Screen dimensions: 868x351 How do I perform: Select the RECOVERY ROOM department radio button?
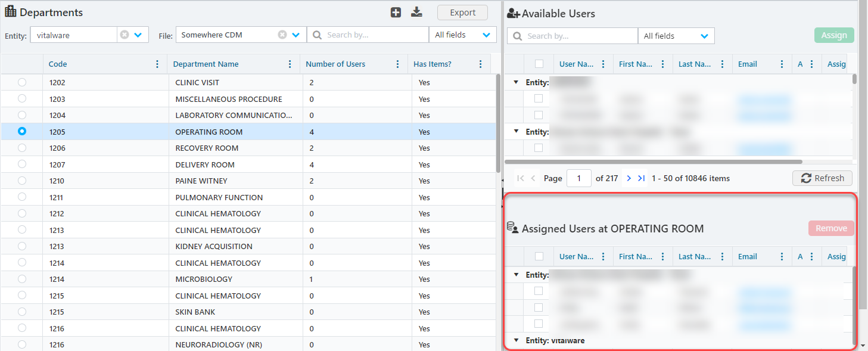[22, 148]
